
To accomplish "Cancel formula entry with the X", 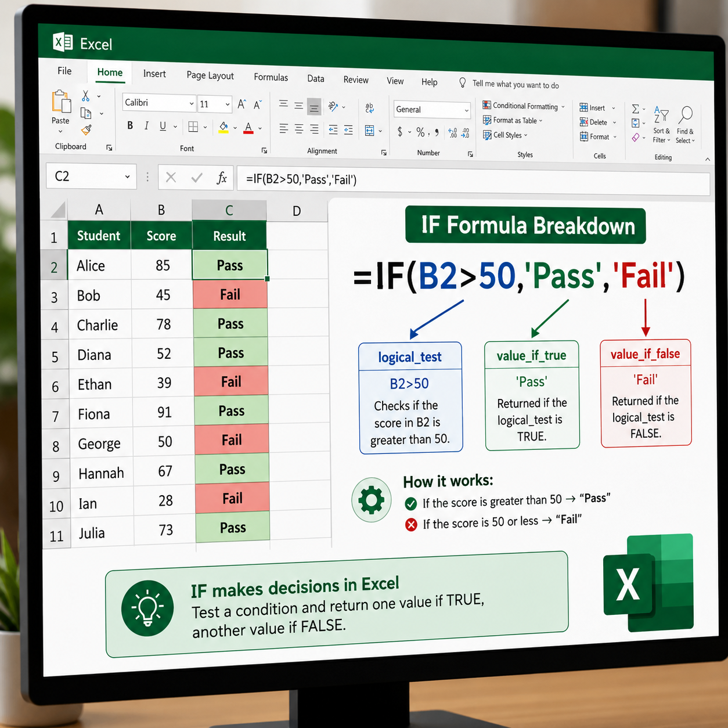I will pyautogui.click(x=171, y=177).
